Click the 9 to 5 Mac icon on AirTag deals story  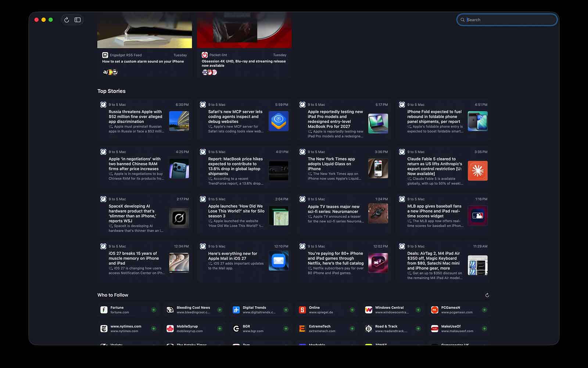click(402, 246)
